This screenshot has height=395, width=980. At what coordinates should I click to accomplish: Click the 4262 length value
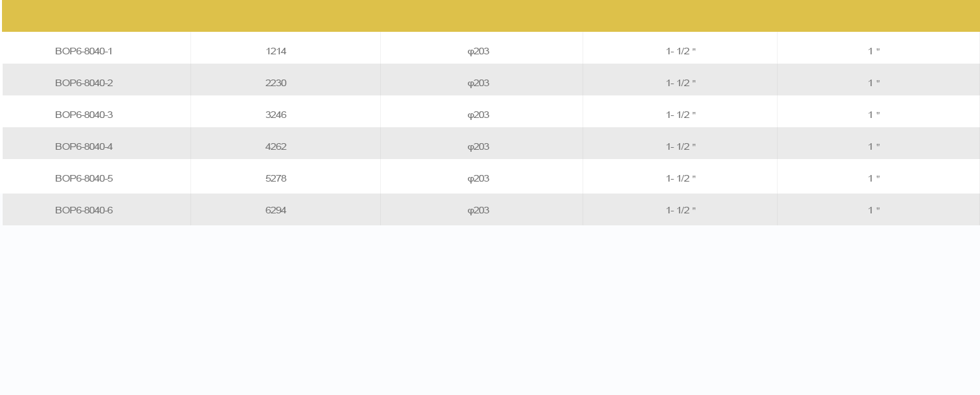click(276, 146)
